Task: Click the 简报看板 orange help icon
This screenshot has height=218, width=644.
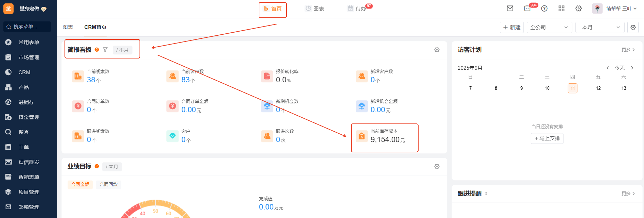Action: point(97,50)
